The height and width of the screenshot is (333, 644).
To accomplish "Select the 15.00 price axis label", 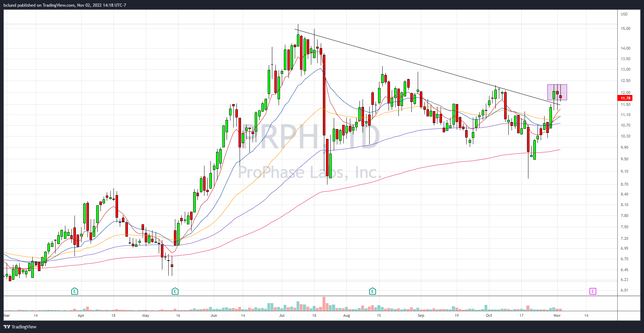I will (x=625, y=28).
